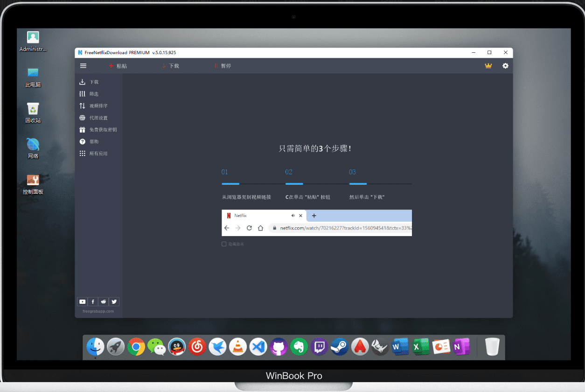Click the Netflix browser guide image
This screenshot has width=585, height=392.
pos(317,223)
